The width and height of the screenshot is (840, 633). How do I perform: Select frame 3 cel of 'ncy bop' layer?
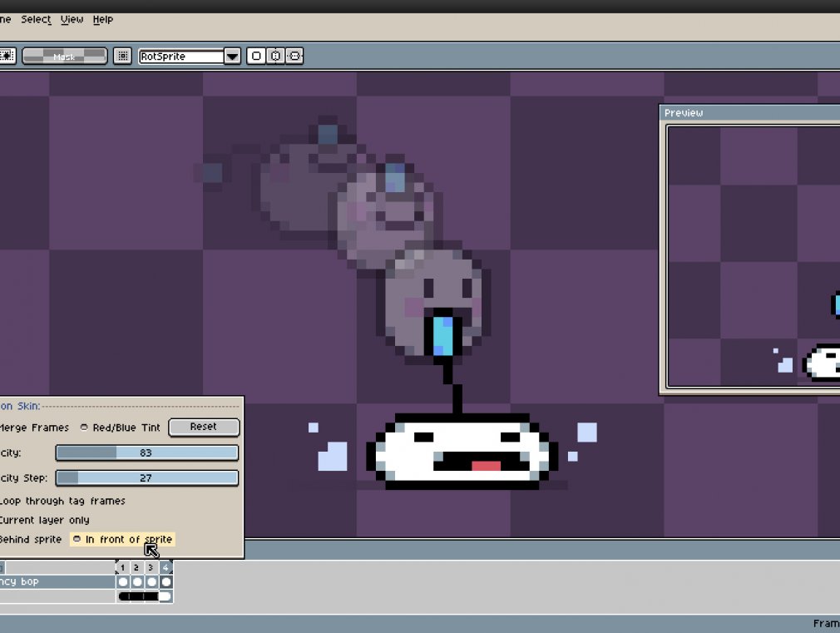pos(151,581)
